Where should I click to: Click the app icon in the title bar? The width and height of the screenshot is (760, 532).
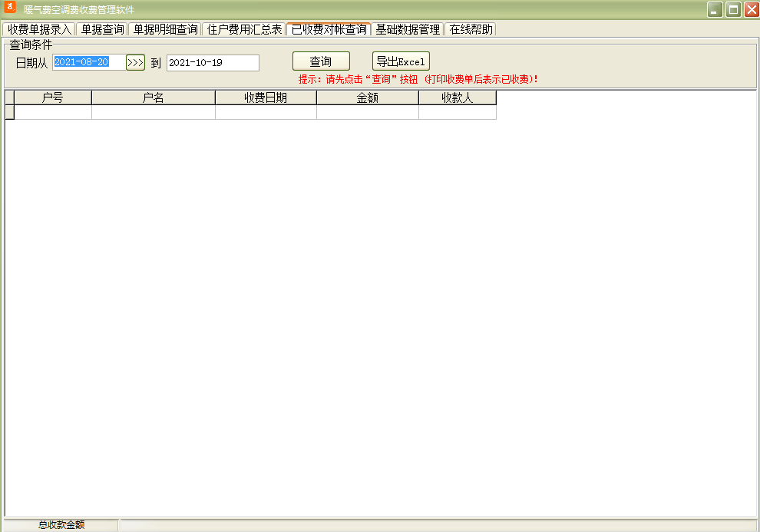pyautogui.click(x=11, y=8)
